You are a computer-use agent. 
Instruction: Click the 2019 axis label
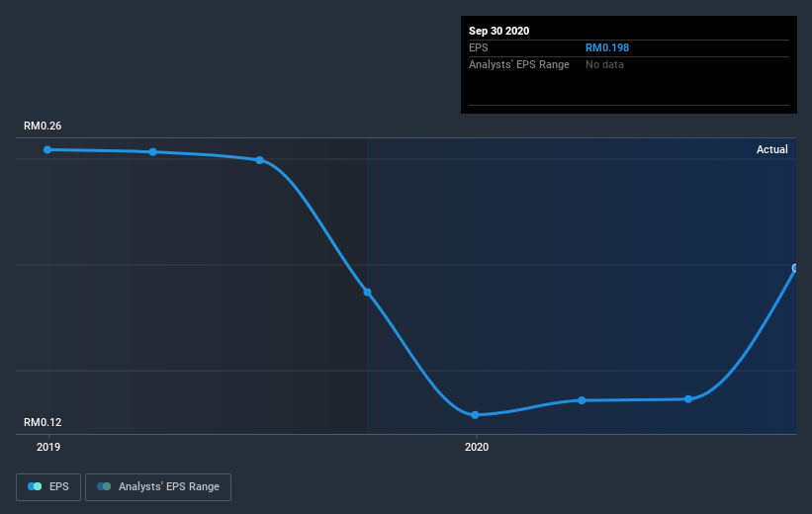tap(48, 447)
